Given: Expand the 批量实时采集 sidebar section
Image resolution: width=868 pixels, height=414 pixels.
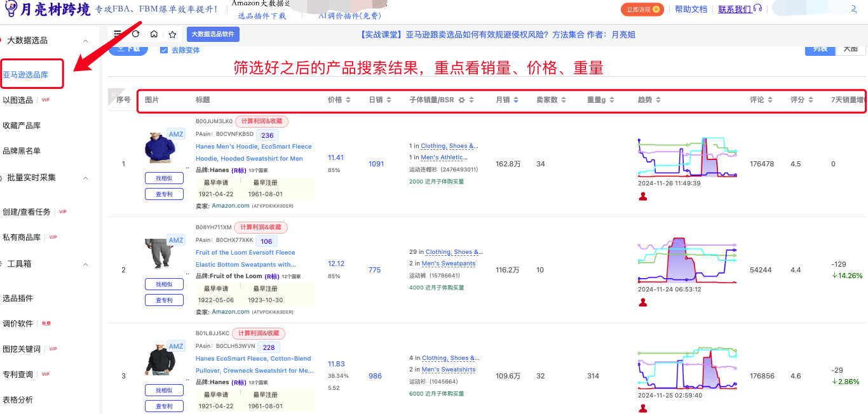Looking at the screenshot, I should 86,178.
